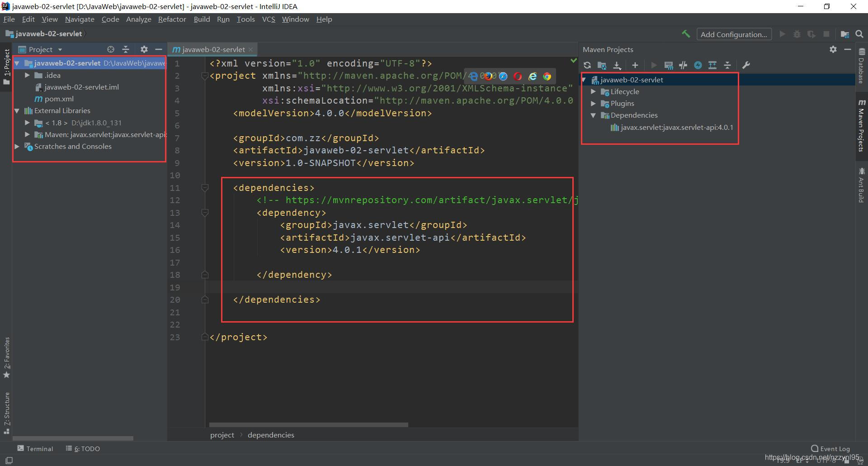
Task: Expand Scratches and Consoles node
Action: 17,146
